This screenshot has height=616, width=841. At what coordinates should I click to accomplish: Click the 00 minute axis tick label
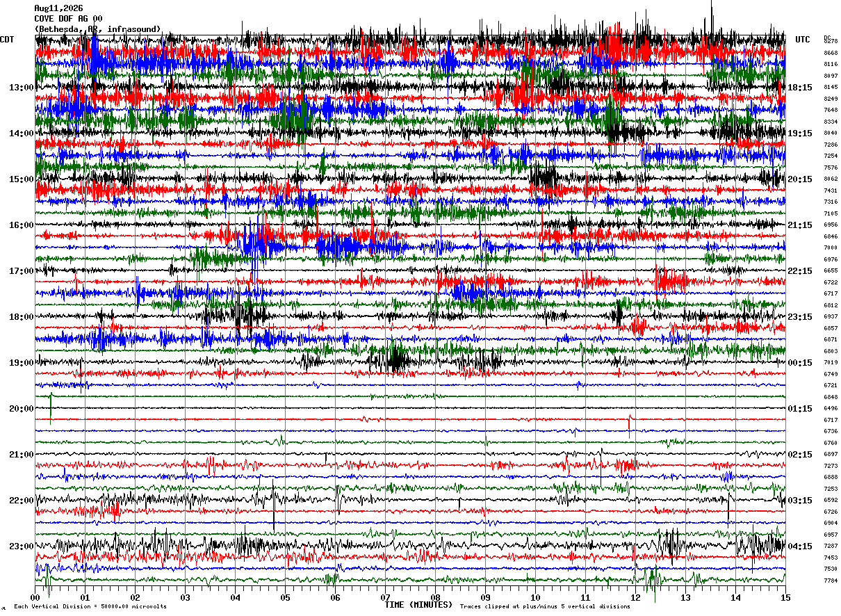(35, 597)
